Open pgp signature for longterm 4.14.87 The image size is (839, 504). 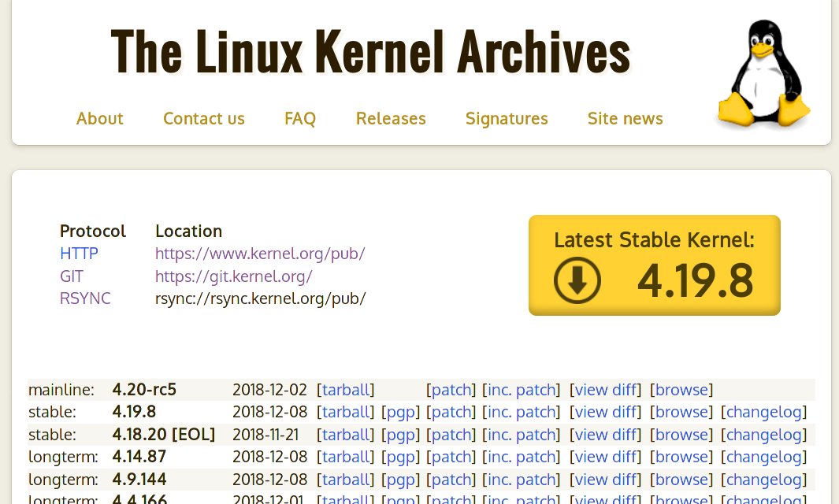click(x=401, y=458)
